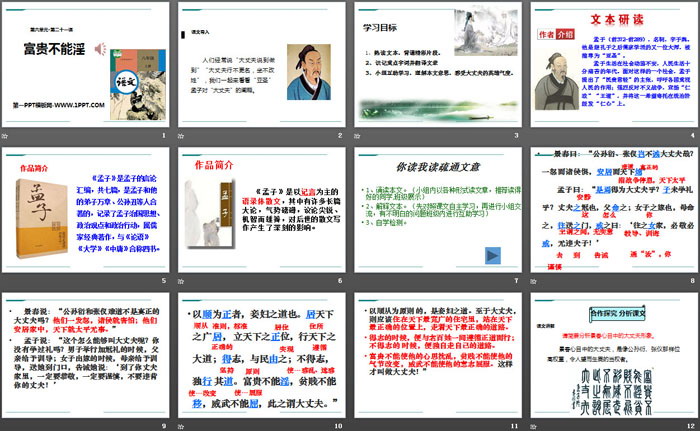Select slide 10 beginning with 以顺为正者
700x431 pixels.
[x=262, y=355]
